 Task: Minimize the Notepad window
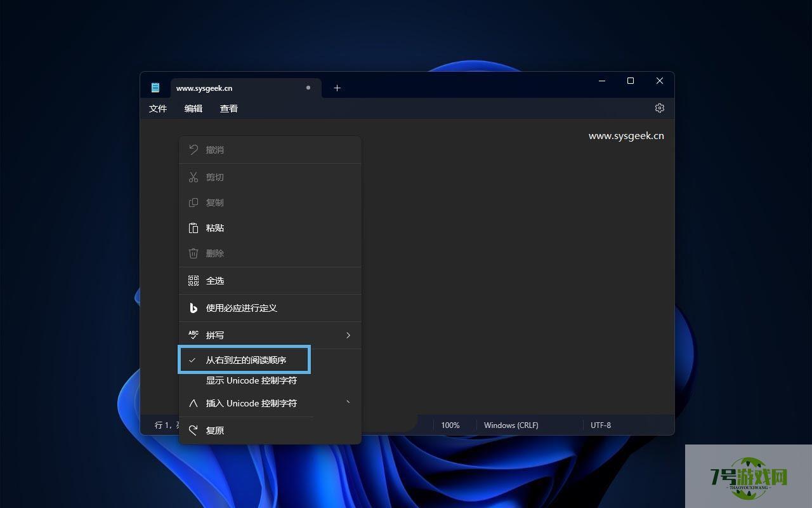602,81
